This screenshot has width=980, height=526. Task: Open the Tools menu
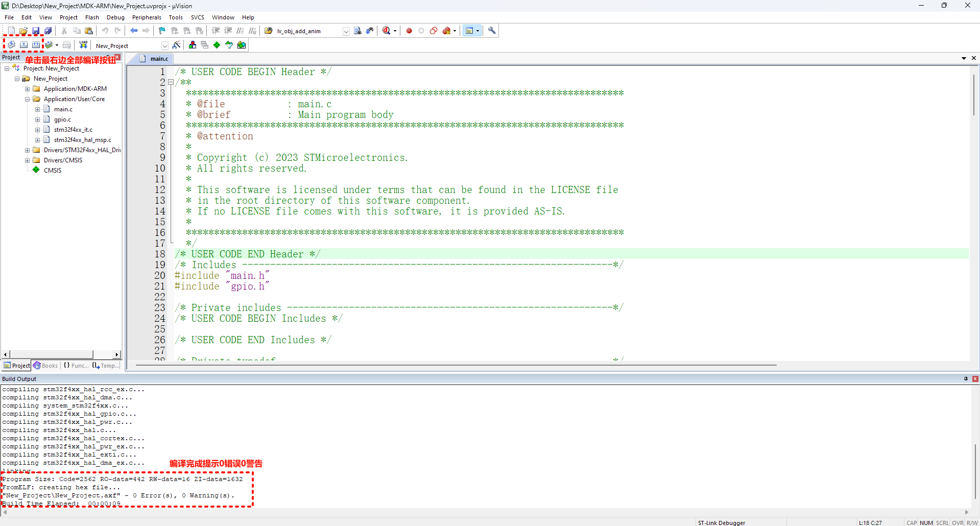click(176, 17)
